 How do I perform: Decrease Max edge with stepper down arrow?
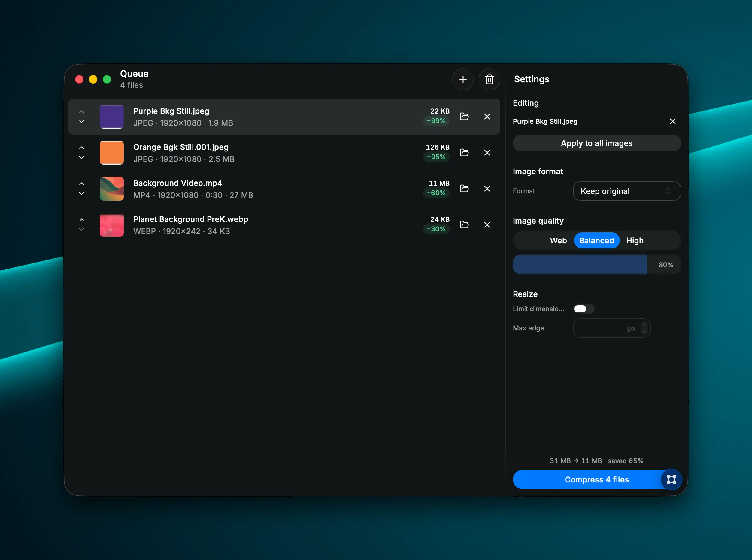(644, 332)
